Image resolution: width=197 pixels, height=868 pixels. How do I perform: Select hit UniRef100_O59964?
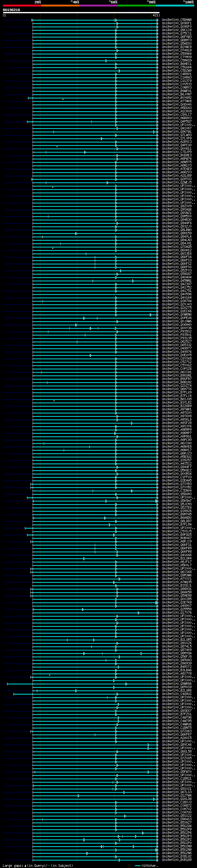177,54
